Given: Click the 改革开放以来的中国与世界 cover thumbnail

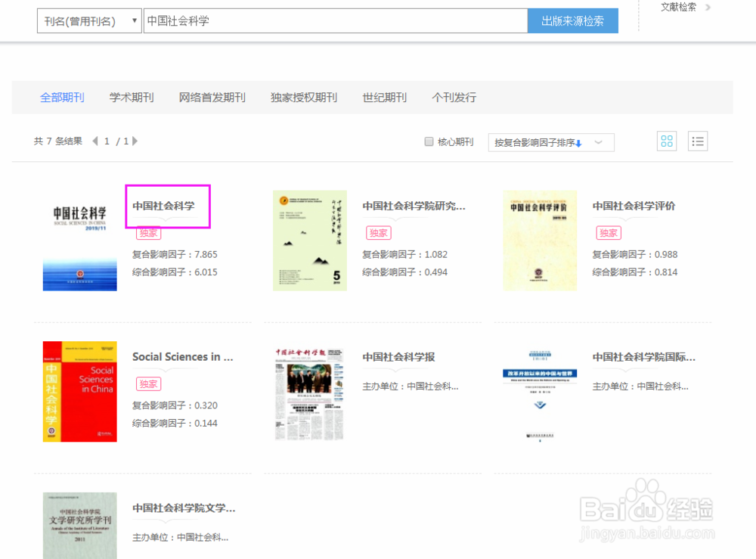Looking at the screenshot, I should [x=540, y=395].
